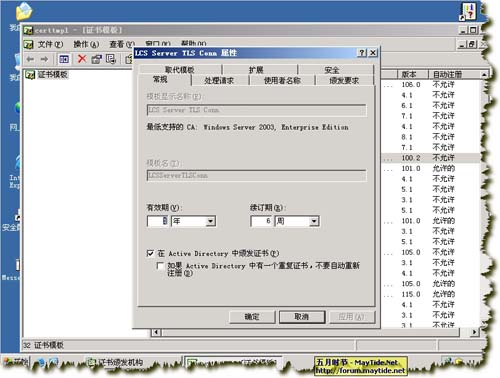The image size is (500, 378).
Task: Select the row with version 106.0
Action: pos(430,84)
